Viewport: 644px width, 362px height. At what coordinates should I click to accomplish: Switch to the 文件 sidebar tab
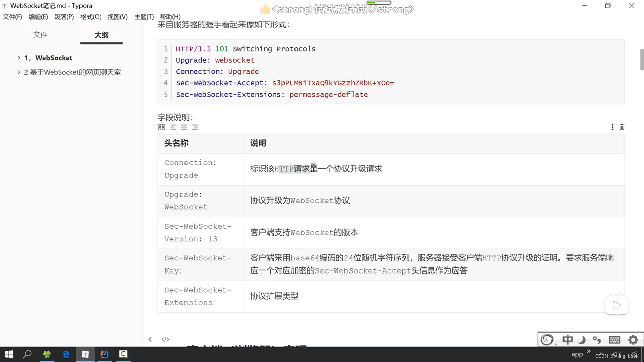click(x=40, y=35)
